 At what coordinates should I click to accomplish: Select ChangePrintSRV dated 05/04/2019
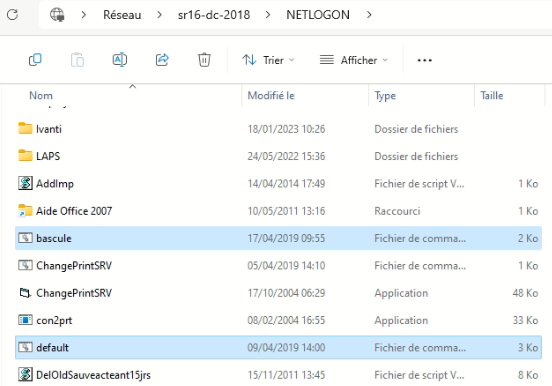coord(74,265)
